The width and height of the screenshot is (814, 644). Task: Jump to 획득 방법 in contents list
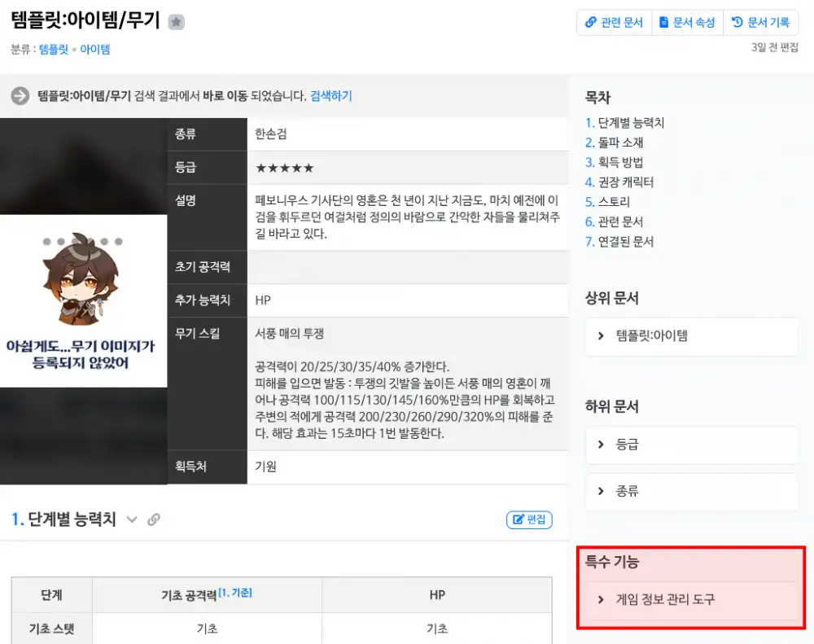(620, 162)
